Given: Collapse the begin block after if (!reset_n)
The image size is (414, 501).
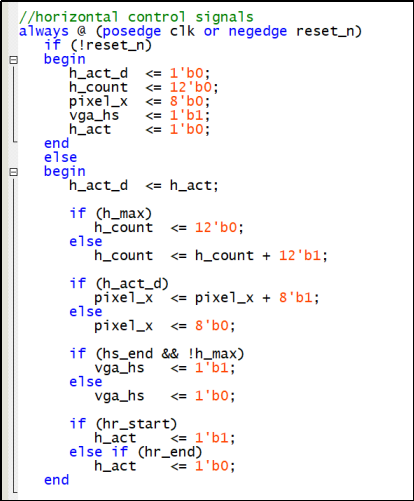Looking at the screenshot, I should pos(13,60).
